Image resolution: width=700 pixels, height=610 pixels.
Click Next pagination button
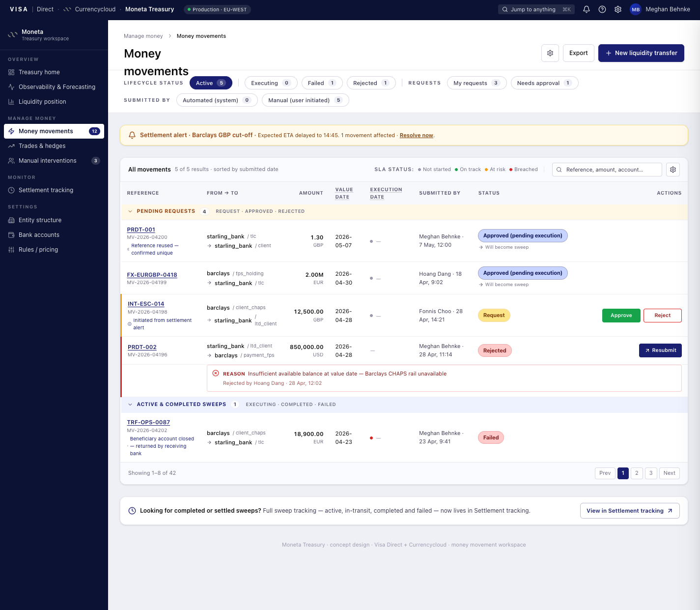669,473
